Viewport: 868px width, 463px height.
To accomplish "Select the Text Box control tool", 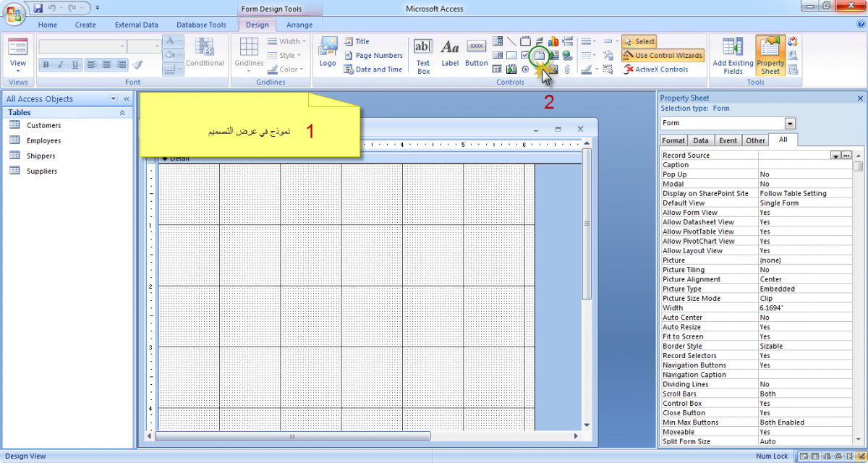I will 423,56.
